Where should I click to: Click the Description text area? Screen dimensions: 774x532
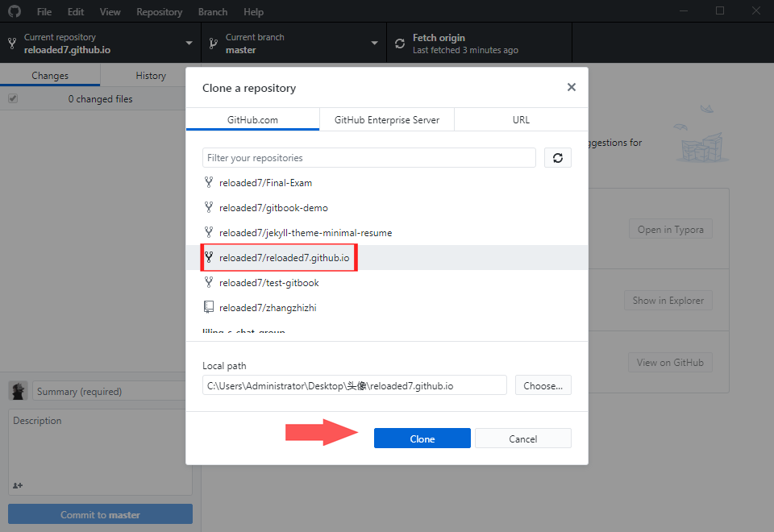[100, 451]
